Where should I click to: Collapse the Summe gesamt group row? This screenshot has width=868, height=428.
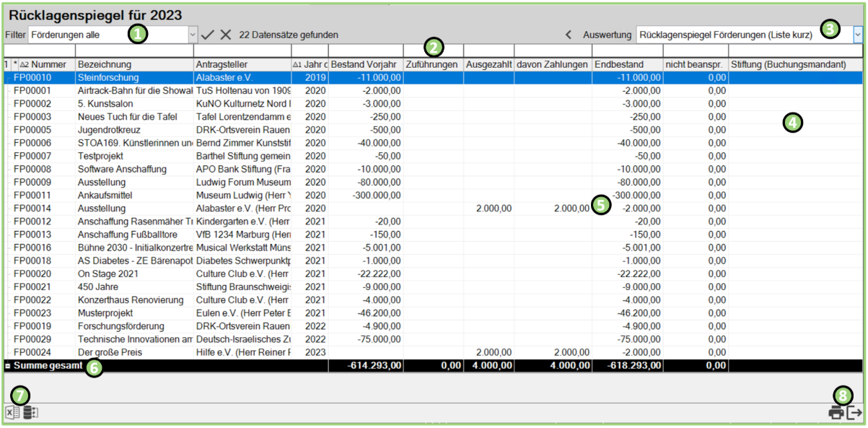7,366
